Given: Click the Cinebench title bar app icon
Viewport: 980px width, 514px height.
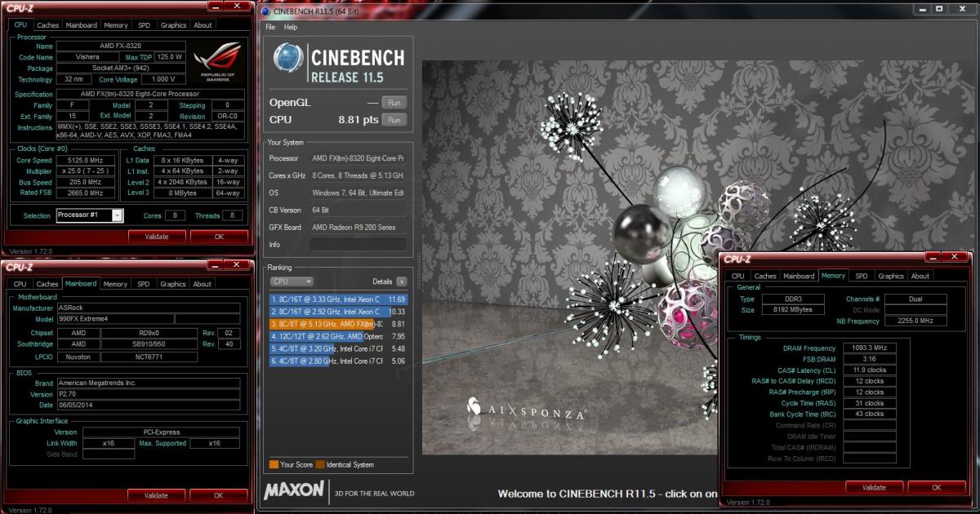Looking at the screenshot, I should (x=265, y=11).
